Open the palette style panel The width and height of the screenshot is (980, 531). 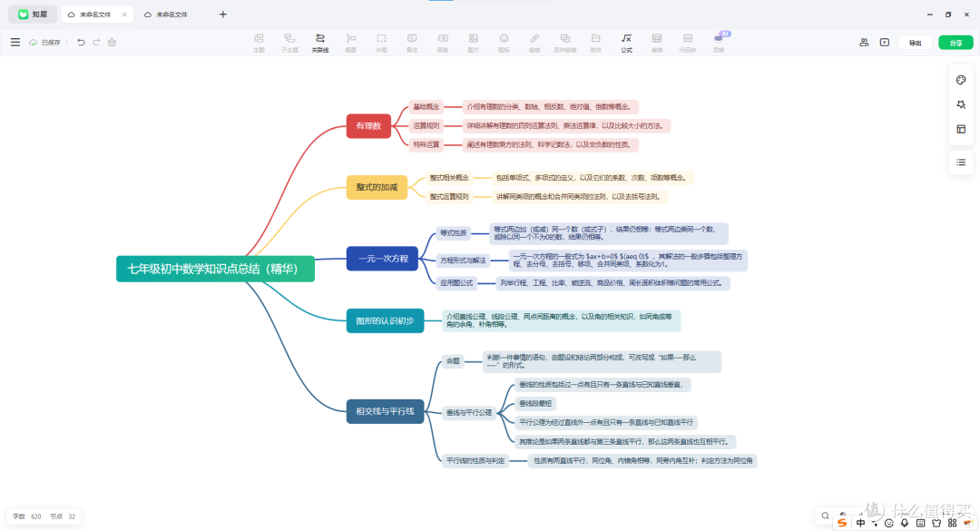[x=961, y=80]
